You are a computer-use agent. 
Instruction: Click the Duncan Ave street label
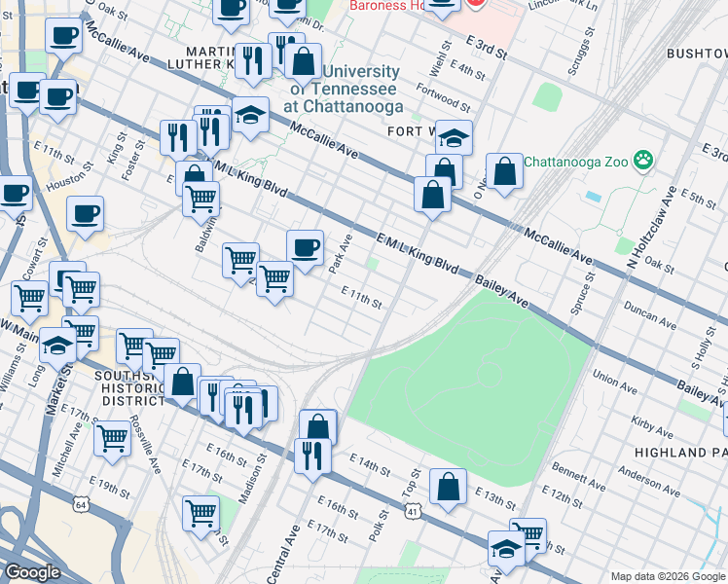[x=649, y=315]
